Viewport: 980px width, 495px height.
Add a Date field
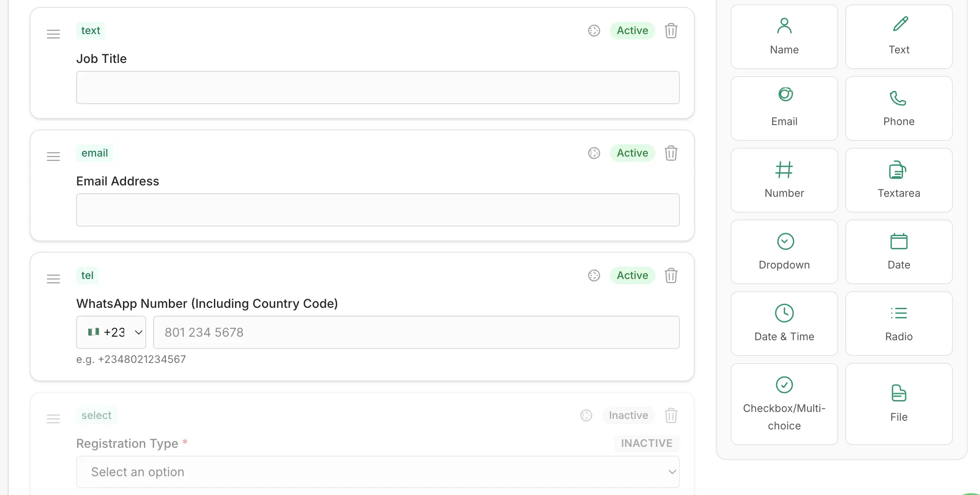tap(899, 252)
